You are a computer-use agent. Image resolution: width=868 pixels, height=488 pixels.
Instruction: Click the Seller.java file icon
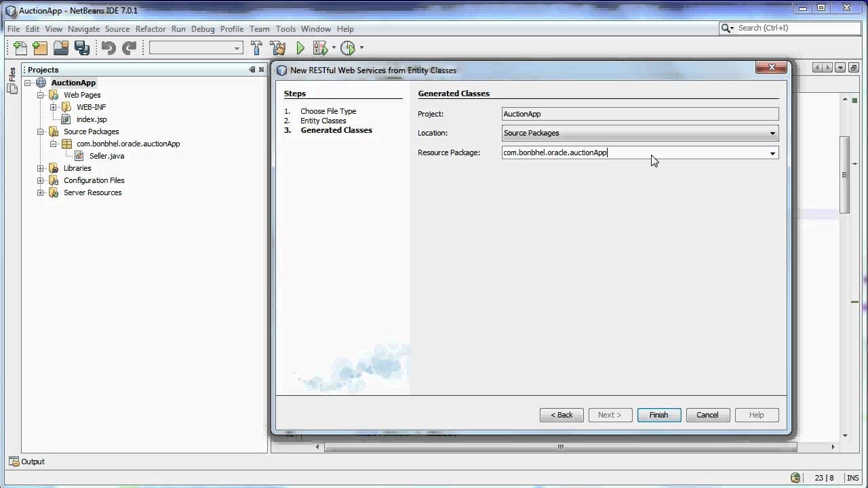click(79, 156)
